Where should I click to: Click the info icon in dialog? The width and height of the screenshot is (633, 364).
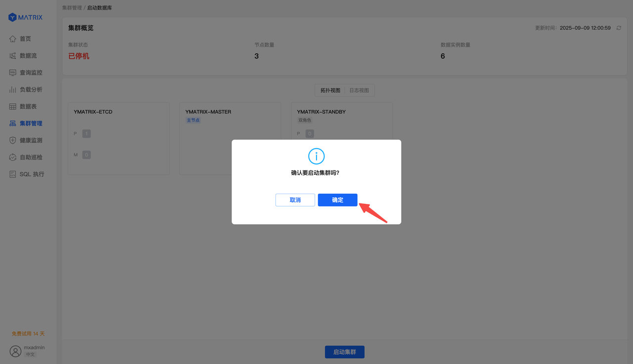pos(316,156)
